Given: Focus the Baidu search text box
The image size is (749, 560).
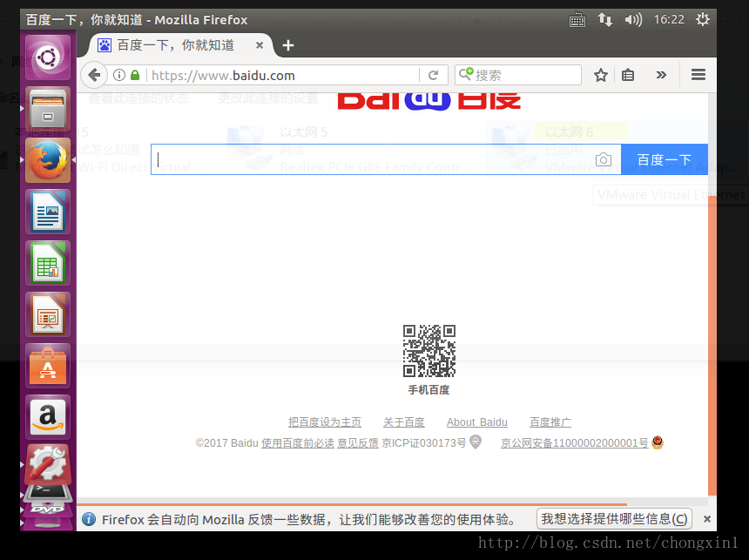Looking at the screenshot, I should click(x=373, y=159).
